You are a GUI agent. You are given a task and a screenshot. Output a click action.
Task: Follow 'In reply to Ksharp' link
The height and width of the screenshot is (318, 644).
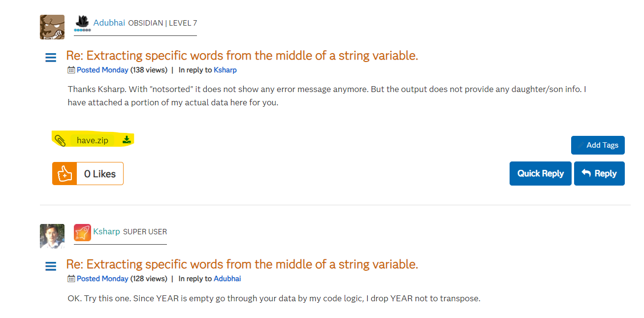point(225,70)
